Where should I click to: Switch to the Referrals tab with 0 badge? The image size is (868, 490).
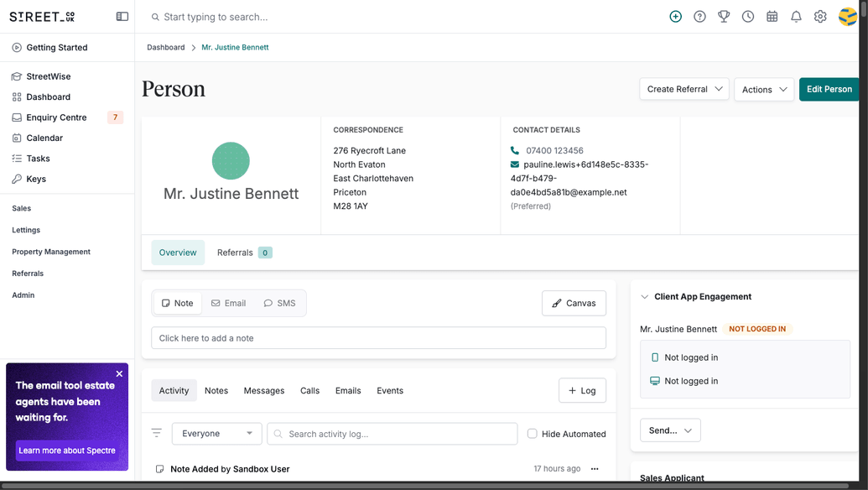(x=244, y=253)
